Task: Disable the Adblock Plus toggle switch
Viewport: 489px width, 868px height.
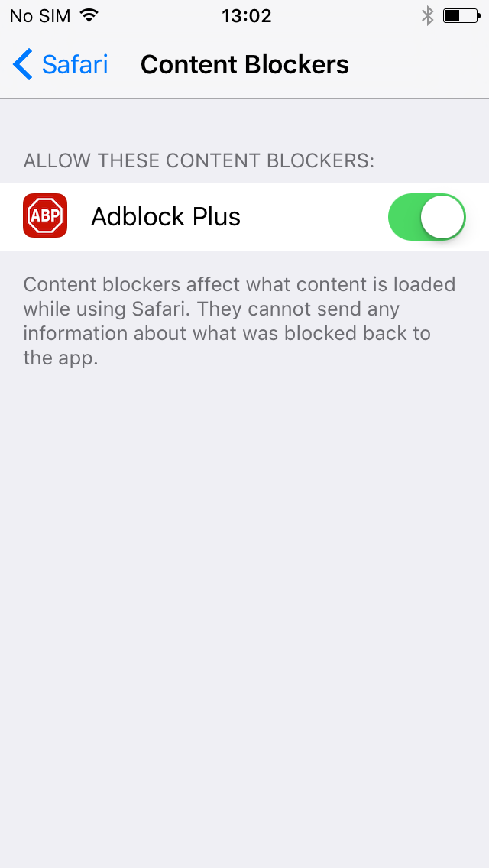Action: pos(427,216)
